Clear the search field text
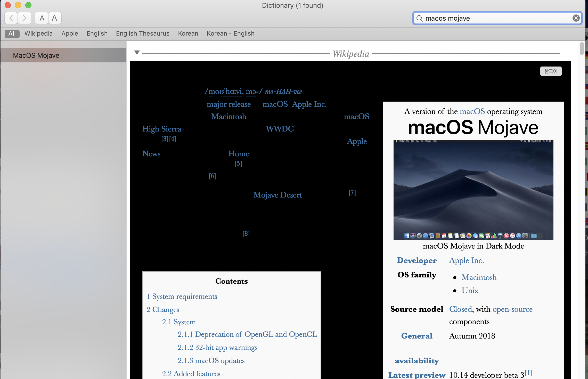 (576, 18)
